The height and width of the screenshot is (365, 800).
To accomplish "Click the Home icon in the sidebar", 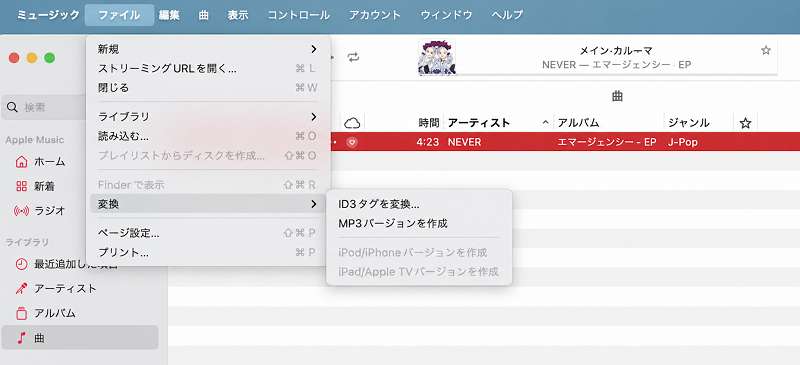I will point(21,162).
